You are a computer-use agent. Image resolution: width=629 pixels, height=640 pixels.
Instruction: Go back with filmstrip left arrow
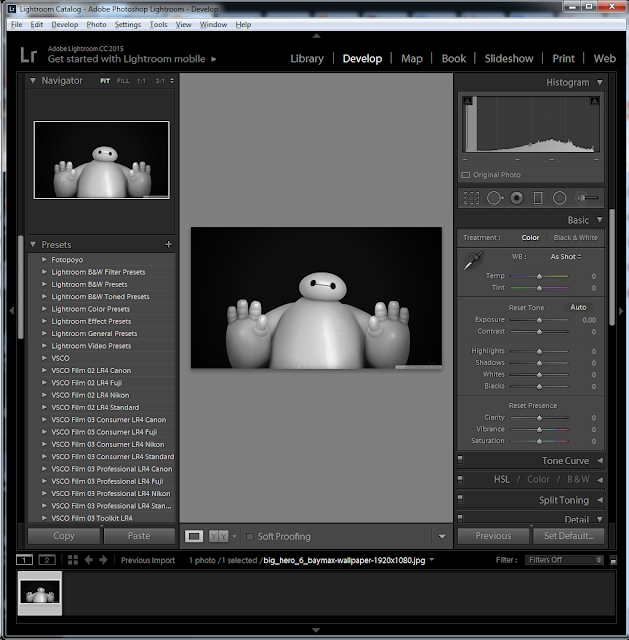pyautogui.click(x=89, y=560)
